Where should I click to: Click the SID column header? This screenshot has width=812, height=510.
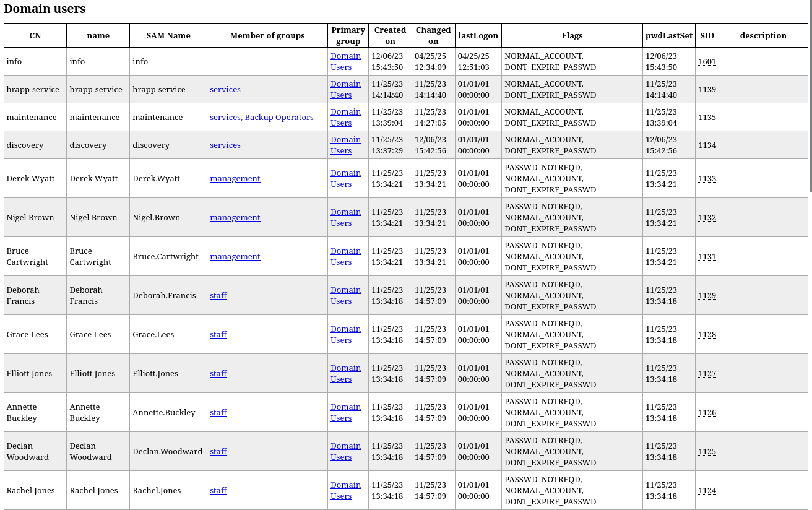[x=707, y=35]
